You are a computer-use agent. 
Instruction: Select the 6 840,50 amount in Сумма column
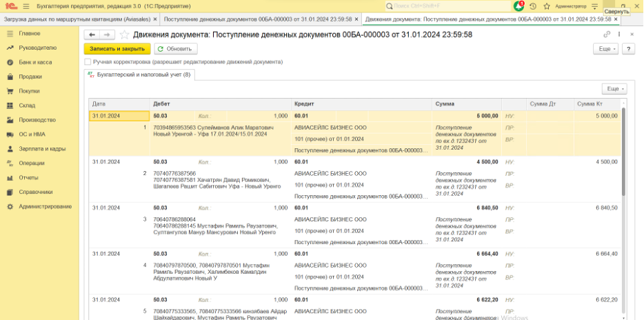487,208
